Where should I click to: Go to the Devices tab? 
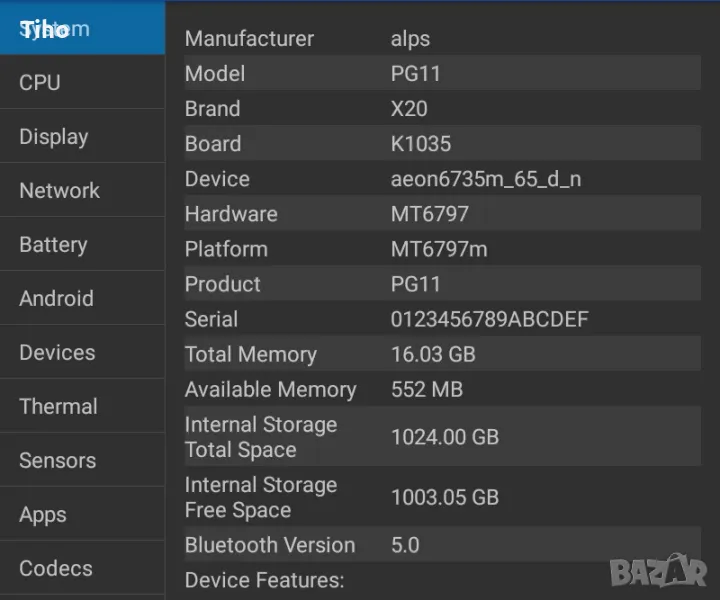click(82, 353)
